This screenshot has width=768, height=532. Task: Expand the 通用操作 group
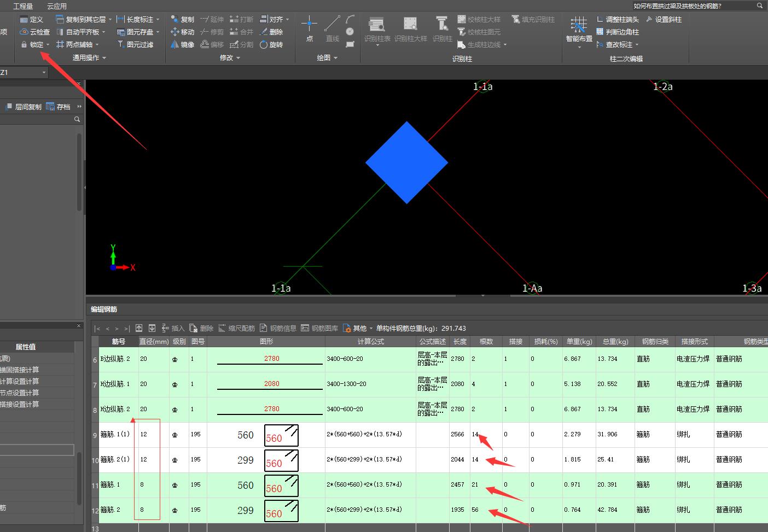[x=89, y=57]
